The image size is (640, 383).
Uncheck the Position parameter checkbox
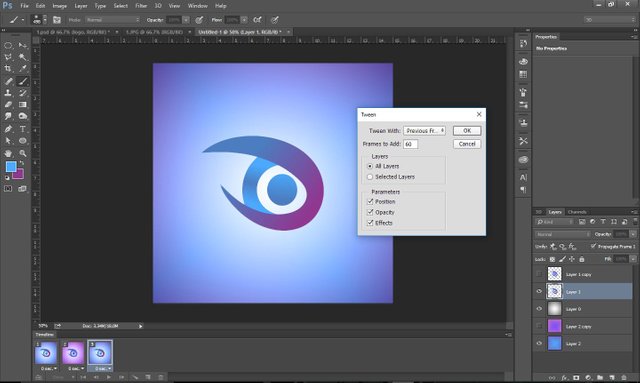[370, 201]
